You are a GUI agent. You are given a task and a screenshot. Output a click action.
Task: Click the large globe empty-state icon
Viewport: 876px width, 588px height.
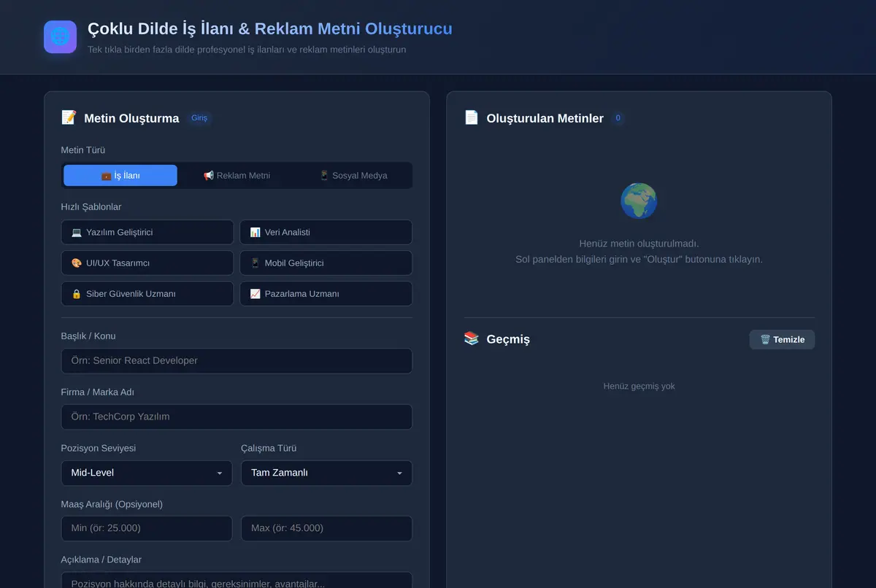(x=639, y=201)
